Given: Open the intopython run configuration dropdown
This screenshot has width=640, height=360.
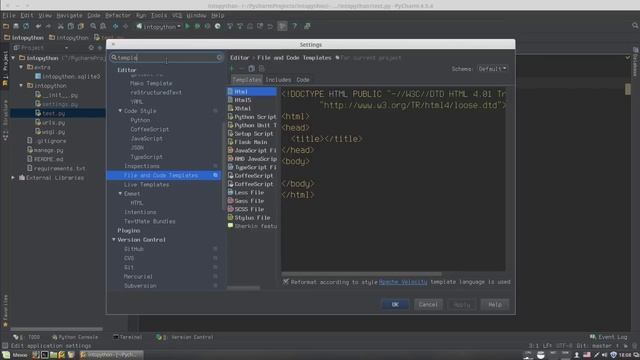Looking at the screenshot, I should point(159,27).
